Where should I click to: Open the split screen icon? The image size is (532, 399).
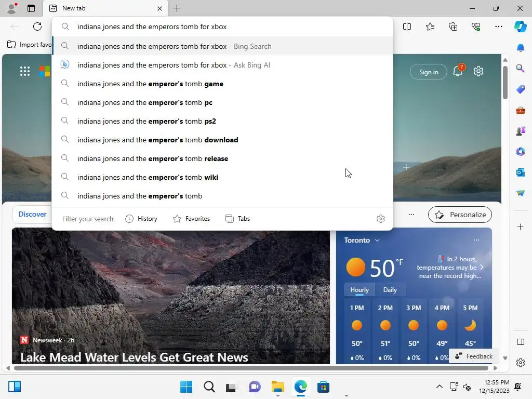click(407, 26)
